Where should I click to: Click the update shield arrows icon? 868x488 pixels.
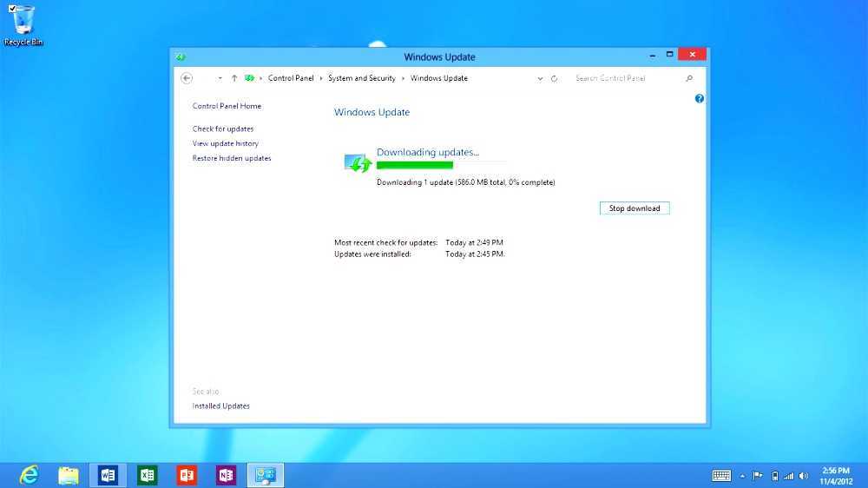358,162
